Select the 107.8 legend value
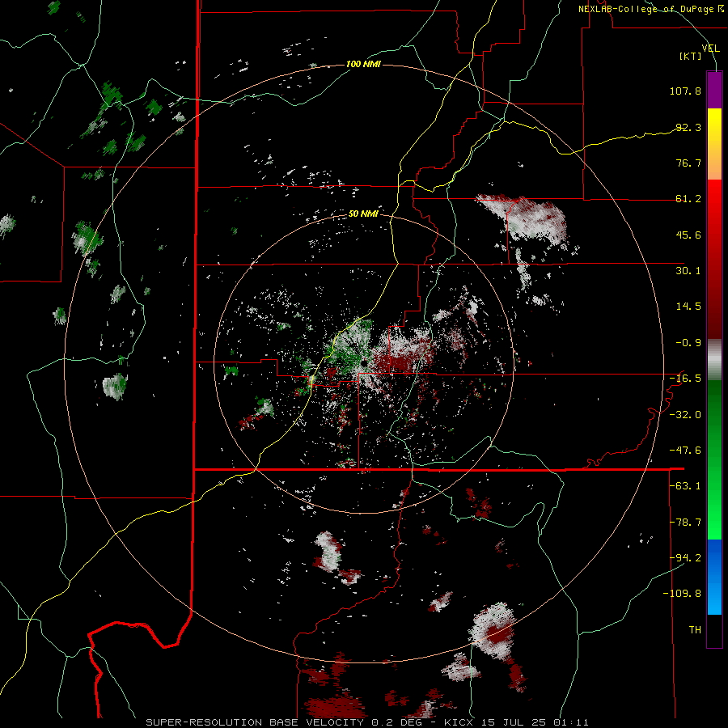 coord(685,91)
